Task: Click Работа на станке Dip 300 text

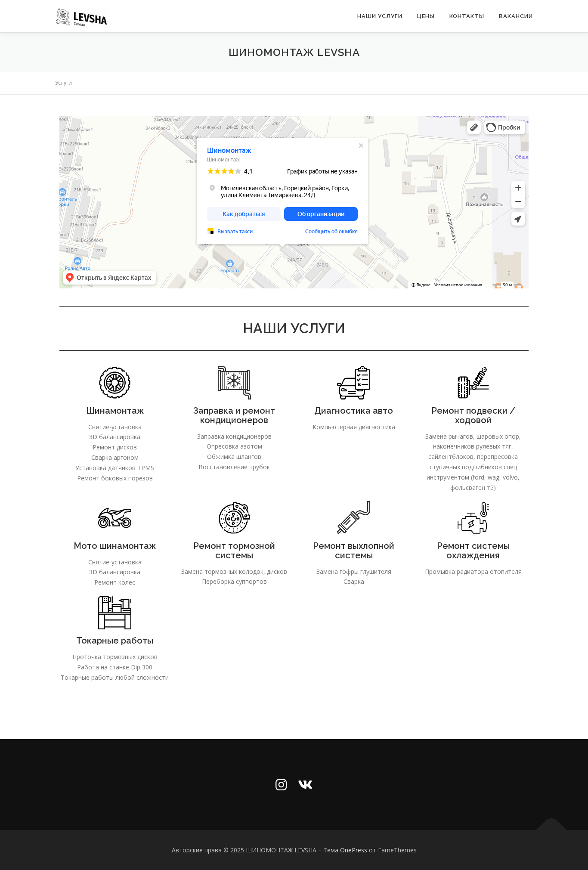Action: pyautogui.click(x=115, y=667)
